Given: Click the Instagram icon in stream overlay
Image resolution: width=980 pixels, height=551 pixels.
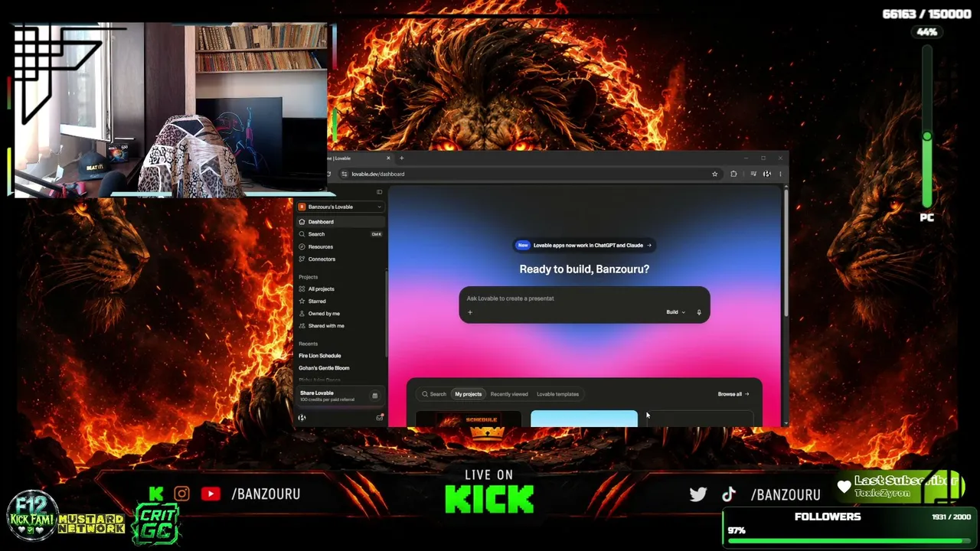Looking at the screenshot, I should click(x=181, y=494).
